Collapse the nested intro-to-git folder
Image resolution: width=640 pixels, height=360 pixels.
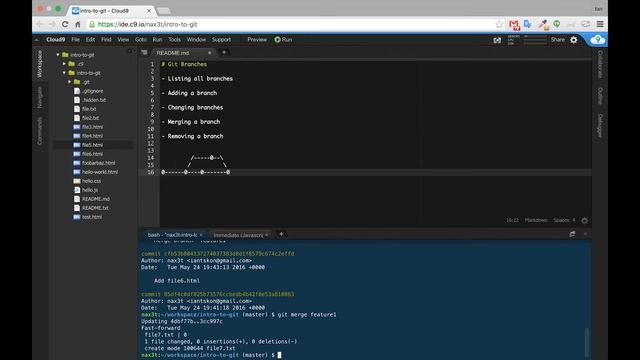tap(64, 73)
